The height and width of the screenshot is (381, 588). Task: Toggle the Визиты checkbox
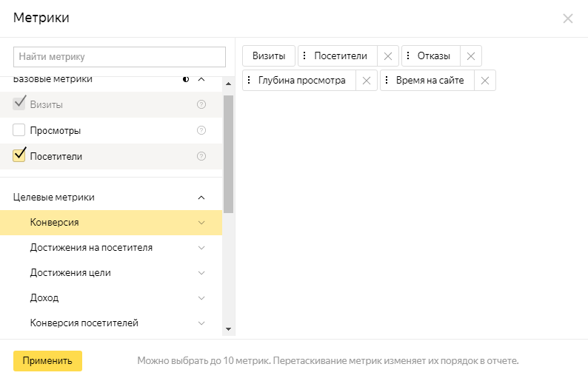point(19,104)
